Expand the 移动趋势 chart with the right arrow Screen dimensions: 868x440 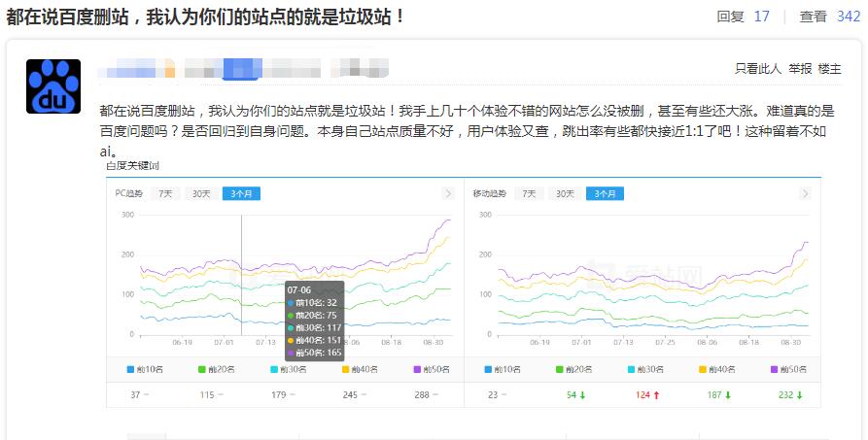click(x=805, y=193)
